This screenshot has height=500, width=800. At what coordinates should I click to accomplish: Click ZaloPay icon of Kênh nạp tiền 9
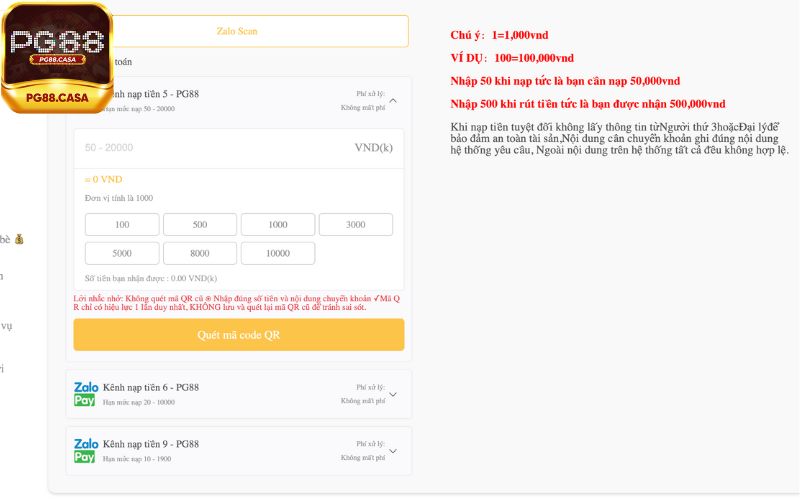(x=86, y=451)
